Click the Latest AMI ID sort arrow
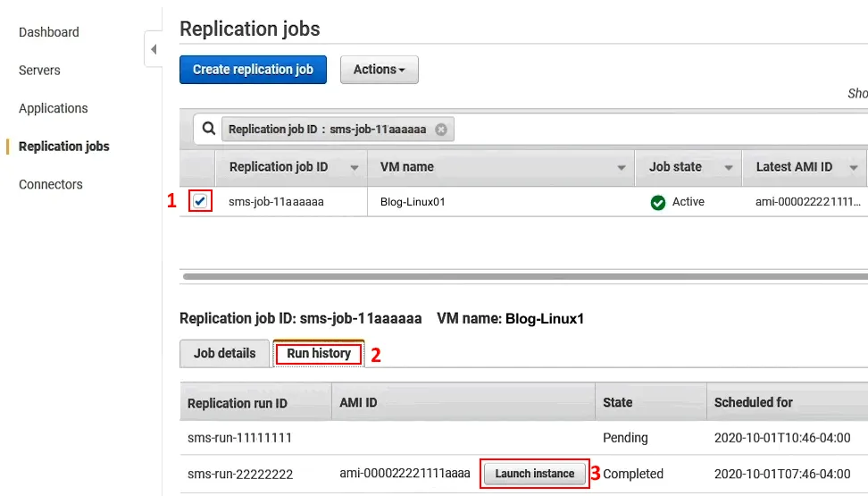The height and width of the screenshot is (496, 868). tap(855, 168)
